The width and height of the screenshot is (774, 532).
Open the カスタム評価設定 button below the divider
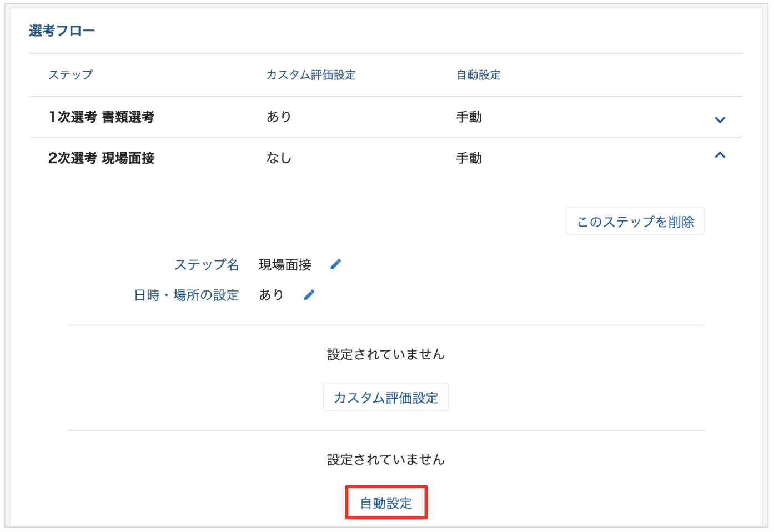385,397
